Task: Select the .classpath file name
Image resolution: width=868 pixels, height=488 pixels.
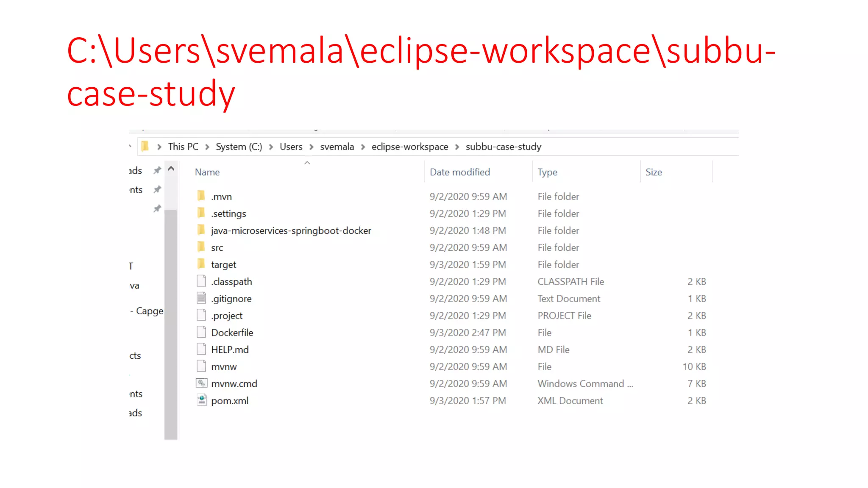Action: (x=231, y=281)
